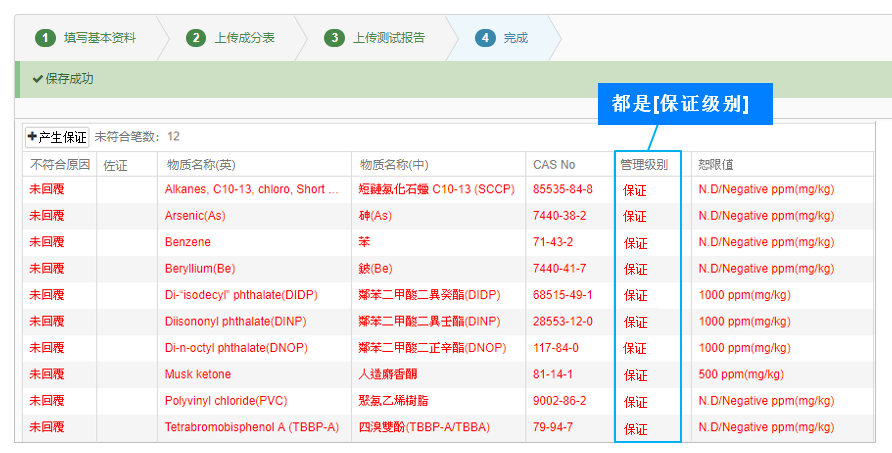Viewport: 892px width, 453px height.
Task: Select the 鈹(Be) cell
Action: (375, 269)
